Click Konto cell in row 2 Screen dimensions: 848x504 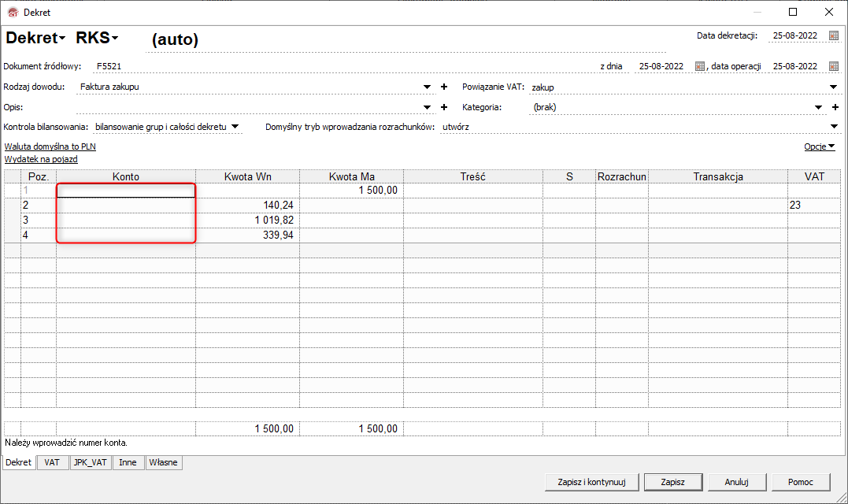tap(126, 206)
